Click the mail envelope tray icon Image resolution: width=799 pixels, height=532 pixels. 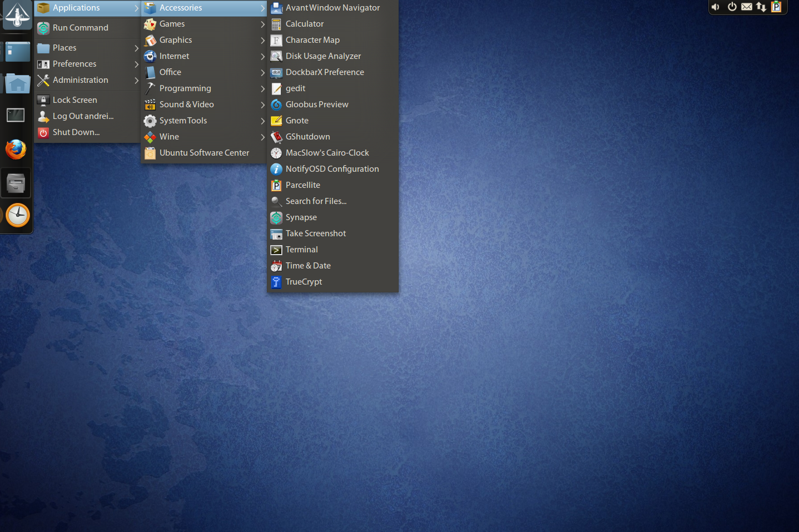point(746,7)
